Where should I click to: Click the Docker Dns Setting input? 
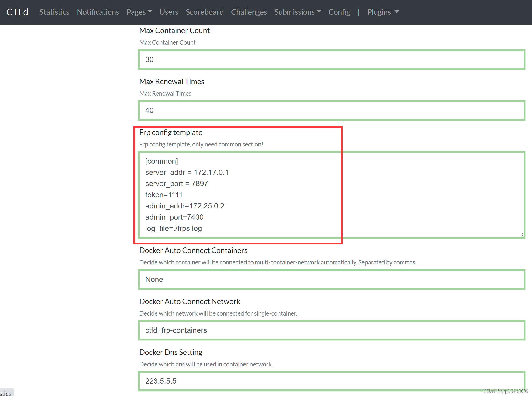click(x=331, y=381)
